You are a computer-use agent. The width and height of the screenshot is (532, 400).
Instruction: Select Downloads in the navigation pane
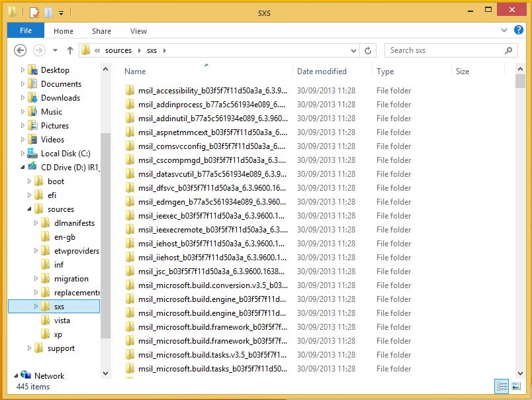[60, 98]
